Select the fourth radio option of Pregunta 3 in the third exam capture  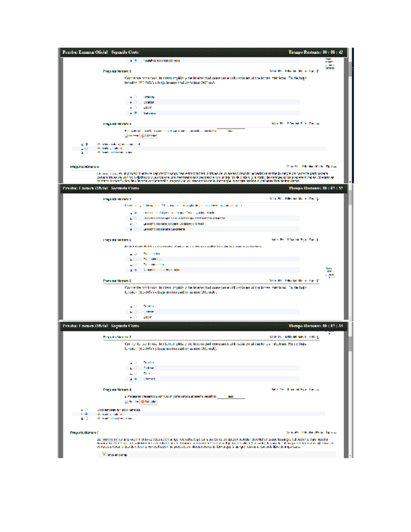tap(136, 379)
